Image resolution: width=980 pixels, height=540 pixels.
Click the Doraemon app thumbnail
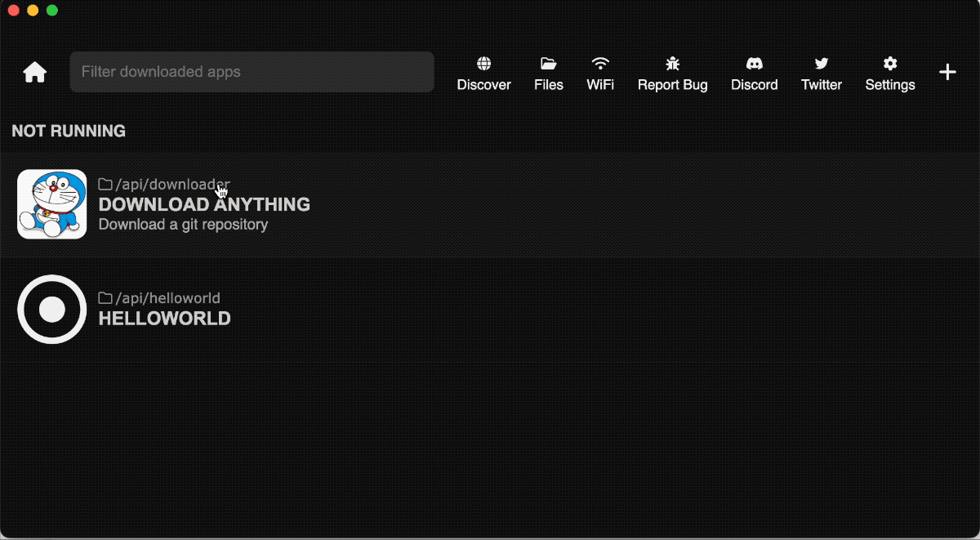pos(51,204)
